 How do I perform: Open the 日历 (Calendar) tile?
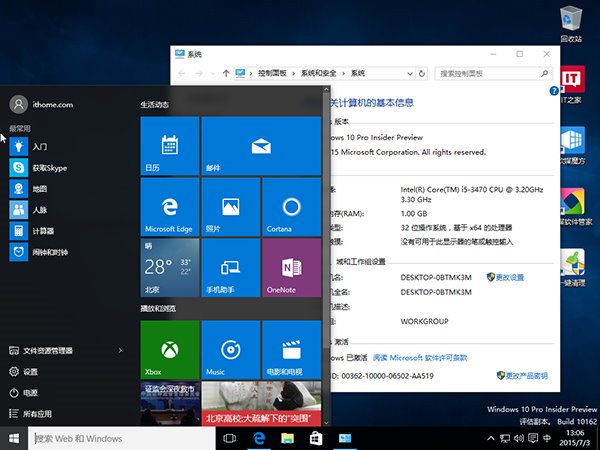[x=169, y=146]
